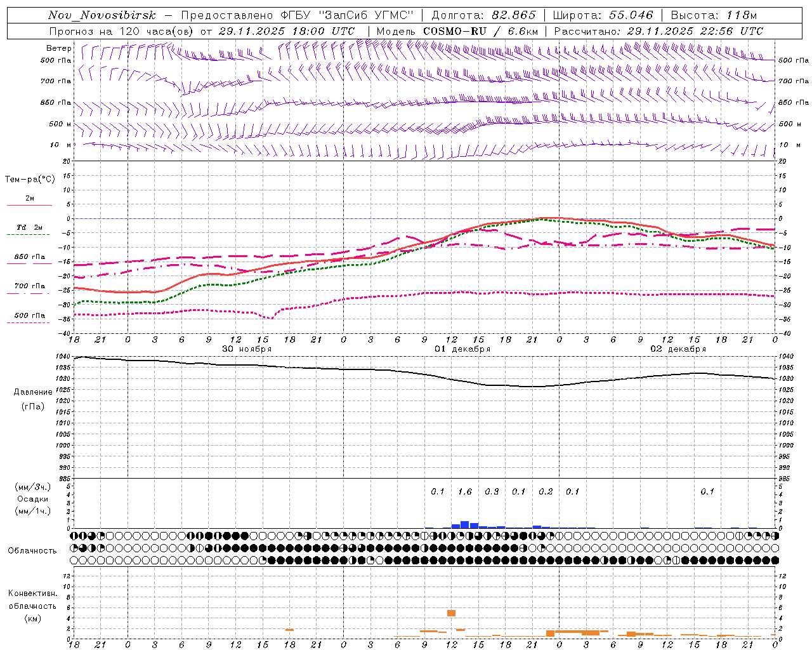Click the '1.6' precipitation total value

pyautogui.click(x=465, y=491)
